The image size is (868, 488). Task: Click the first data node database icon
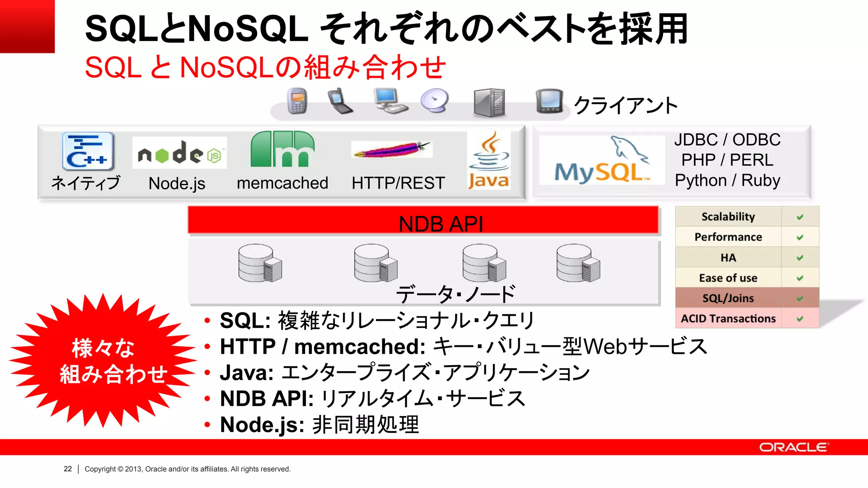[x=260, y=263]
